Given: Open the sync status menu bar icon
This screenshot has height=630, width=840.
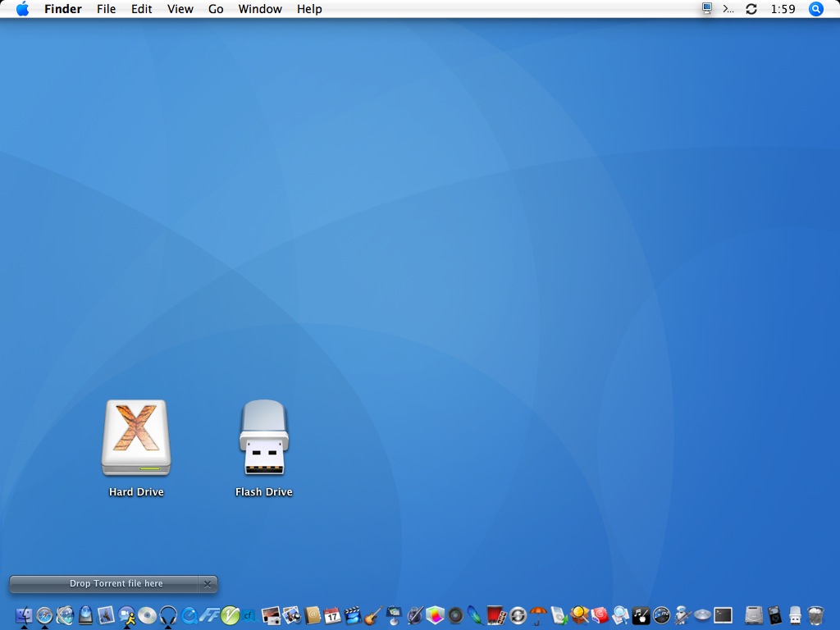Looking at the screenshot, I should [751, 9].
